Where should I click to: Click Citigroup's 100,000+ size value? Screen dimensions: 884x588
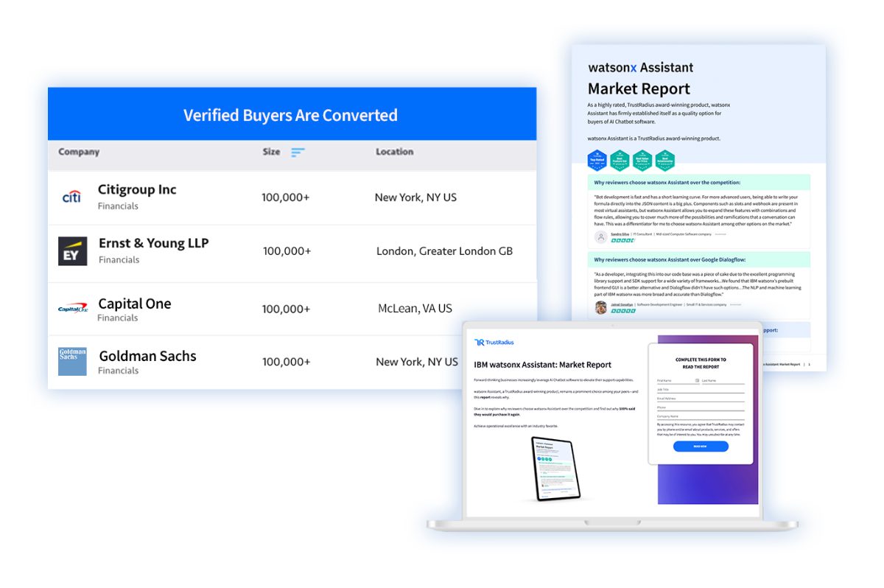[286, 197]
